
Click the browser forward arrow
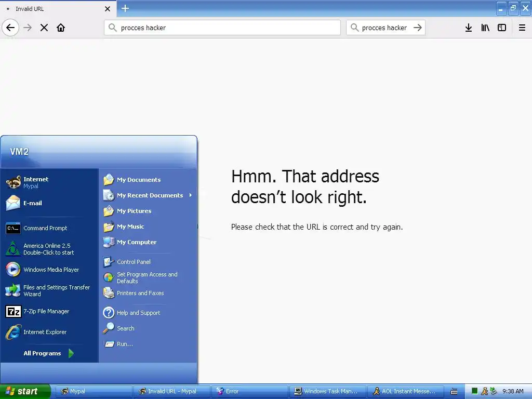coord(28,28)
